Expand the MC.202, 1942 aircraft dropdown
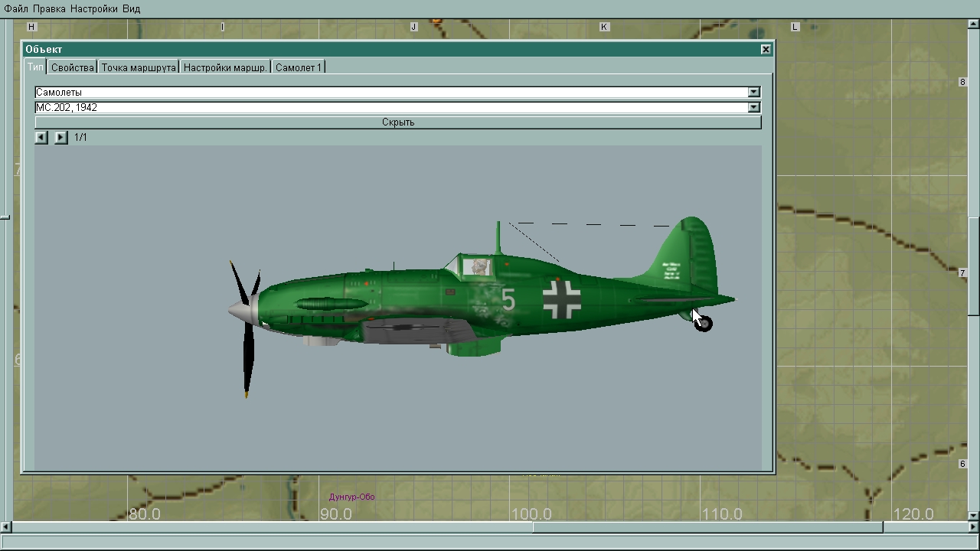 [754, 108]
